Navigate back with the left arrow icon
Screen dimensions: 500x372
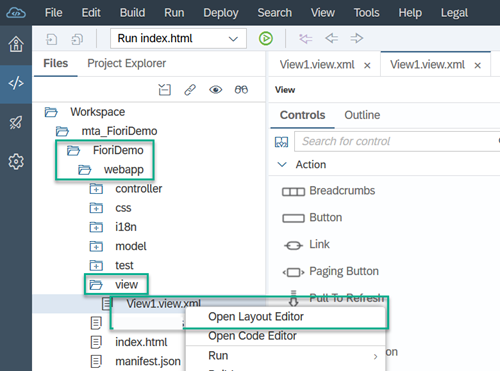tap(331, 38)
